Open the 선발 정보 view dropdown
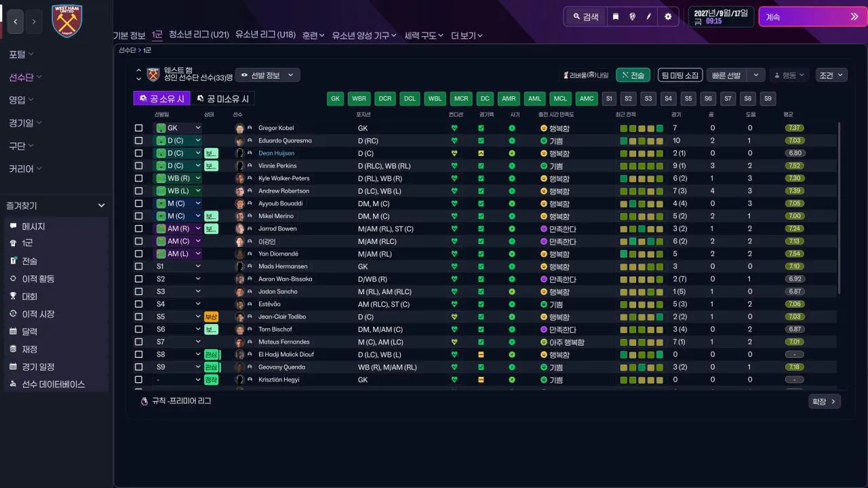Viewport: 868px width, 488px height. (x=268, y=75)
